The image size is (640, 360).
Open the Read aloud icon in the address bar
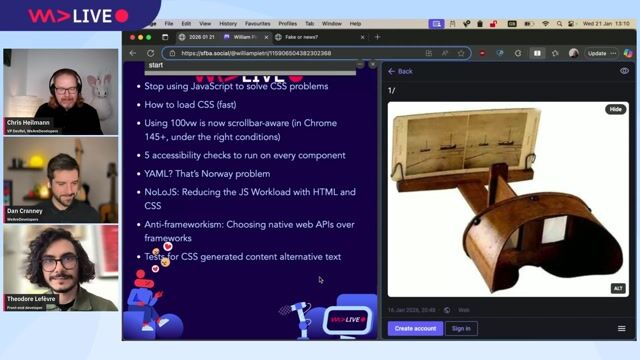pos(444,53)
